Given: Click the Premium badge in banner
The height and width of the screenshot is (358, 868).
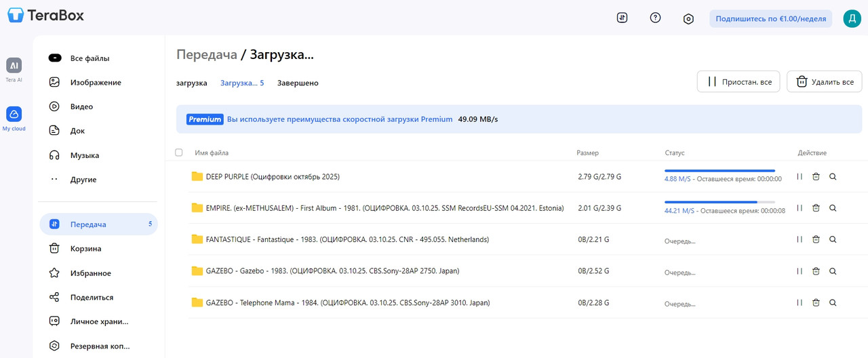Looking at the screenshot, I should coord(205,119).
